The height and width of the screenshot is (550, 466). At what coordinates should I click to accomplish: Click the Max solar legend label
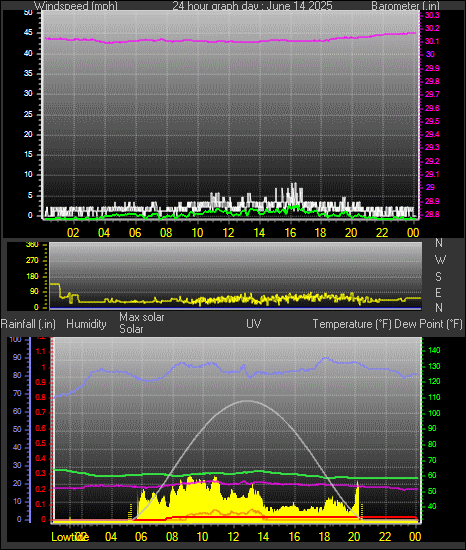142,317
